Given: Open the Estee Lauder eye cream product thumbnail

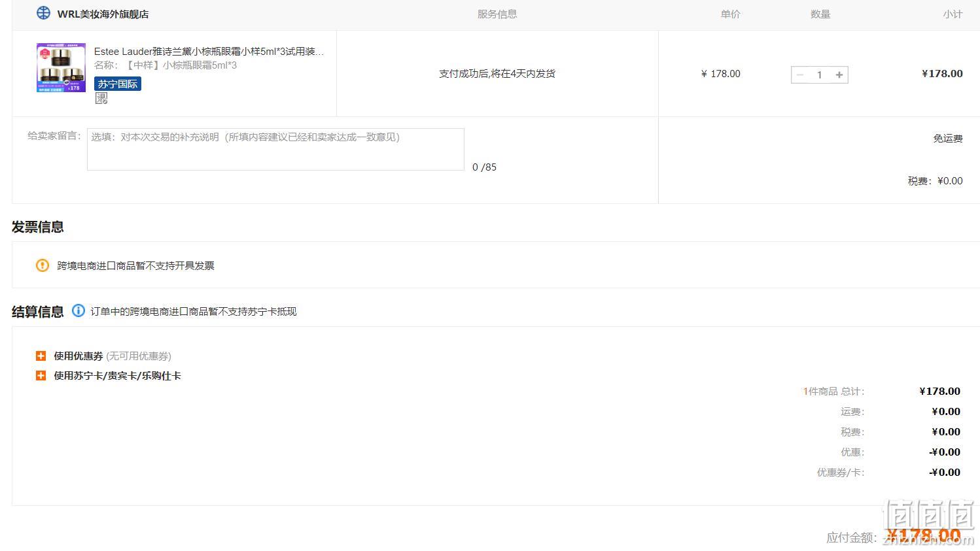Looking at the screenshot, I should [x=61, y=68].
